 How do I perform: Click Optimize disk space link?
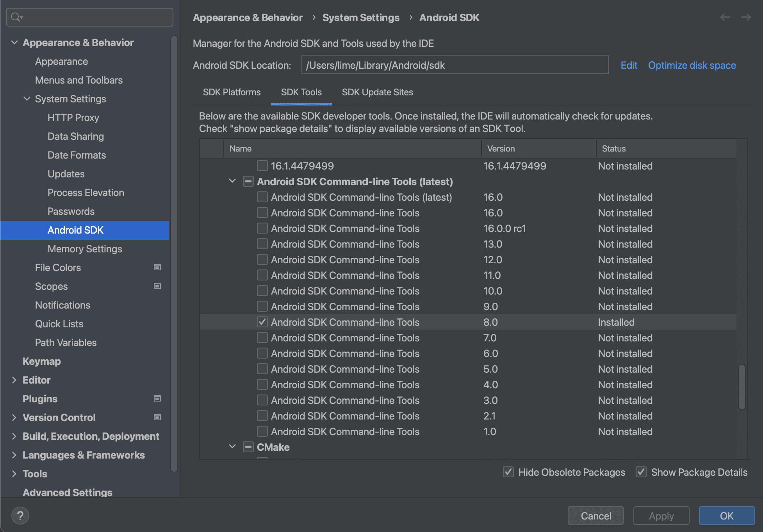[692, 65]
